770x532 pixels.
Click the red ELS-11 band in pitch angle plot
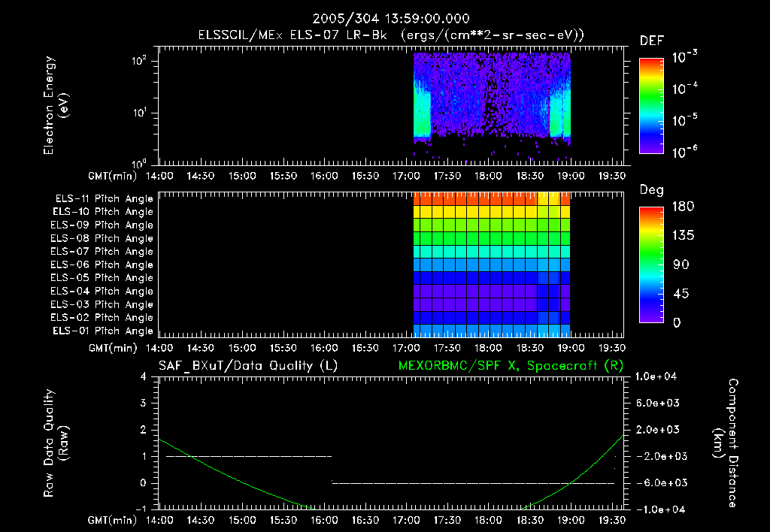click(492, 199)
